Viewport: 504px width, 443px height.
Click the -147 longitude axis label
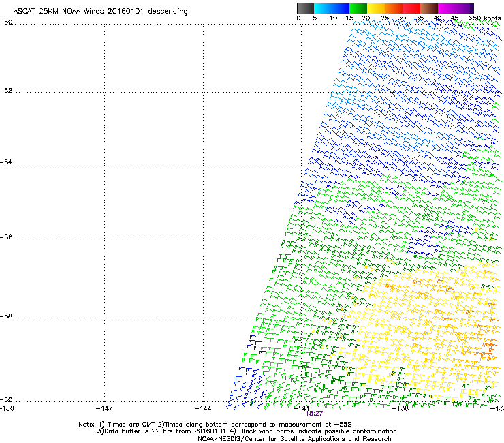click(104, 408)
